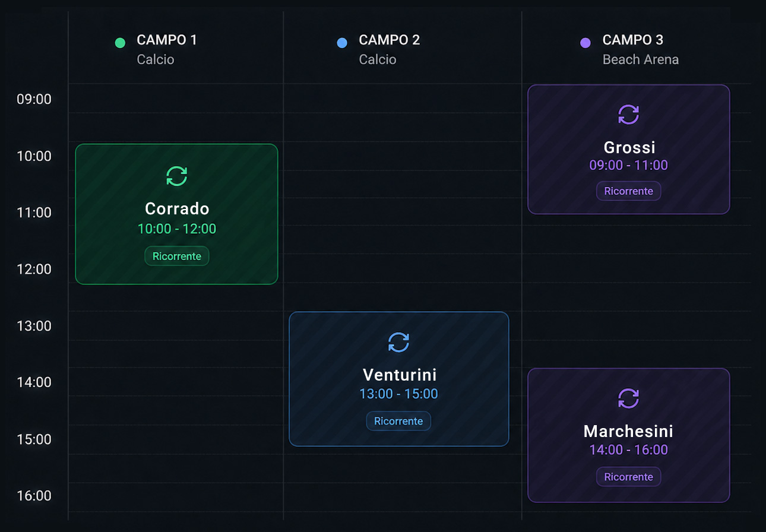766x532 pixels.
Task: Click the 14:00 - 16:00 Marchesini time
Action: 629,449
